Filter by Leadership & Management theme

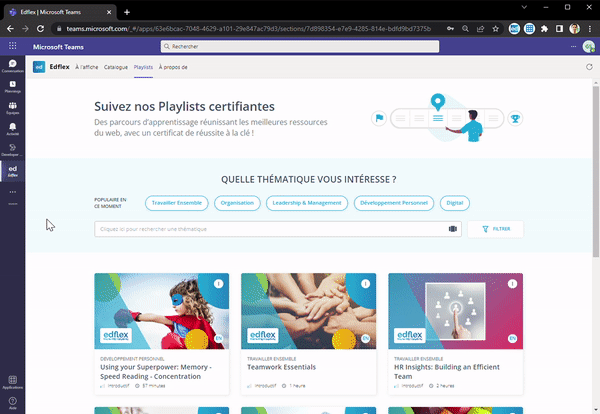[307, 203]
